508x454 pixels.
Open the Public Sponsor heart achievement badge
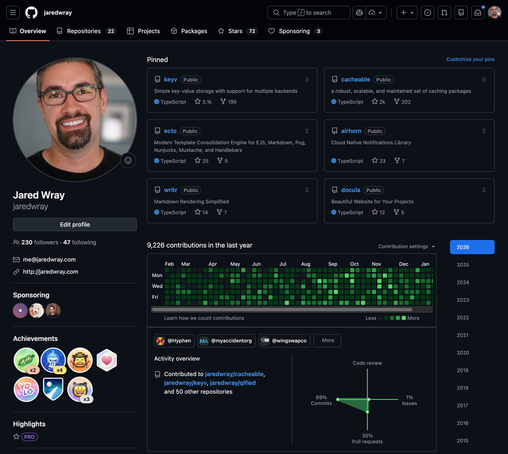[x=107, y=360]
